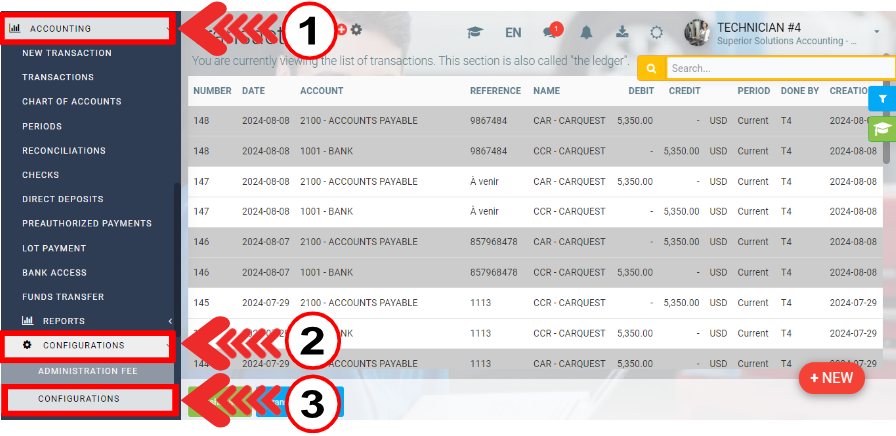Click the download icon in top bar

tap(622, 32)
